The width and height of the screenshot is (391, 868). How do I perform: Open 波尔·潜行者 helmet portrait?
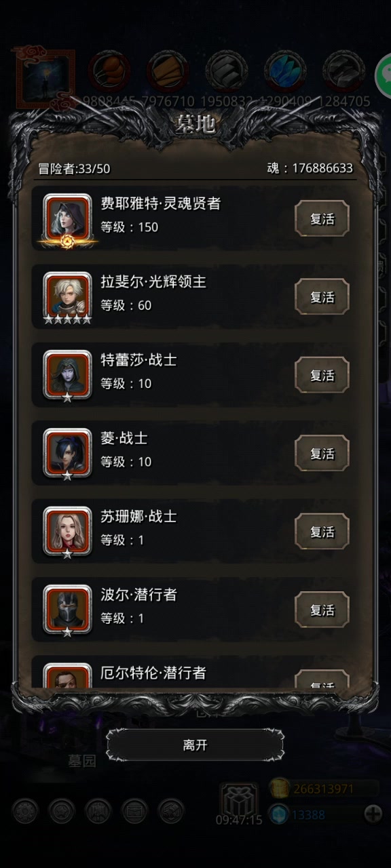[67, 610]
